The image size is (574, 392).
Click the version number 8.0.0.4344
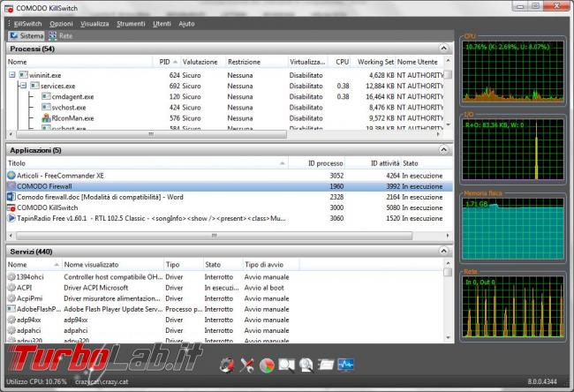[542, 381]
